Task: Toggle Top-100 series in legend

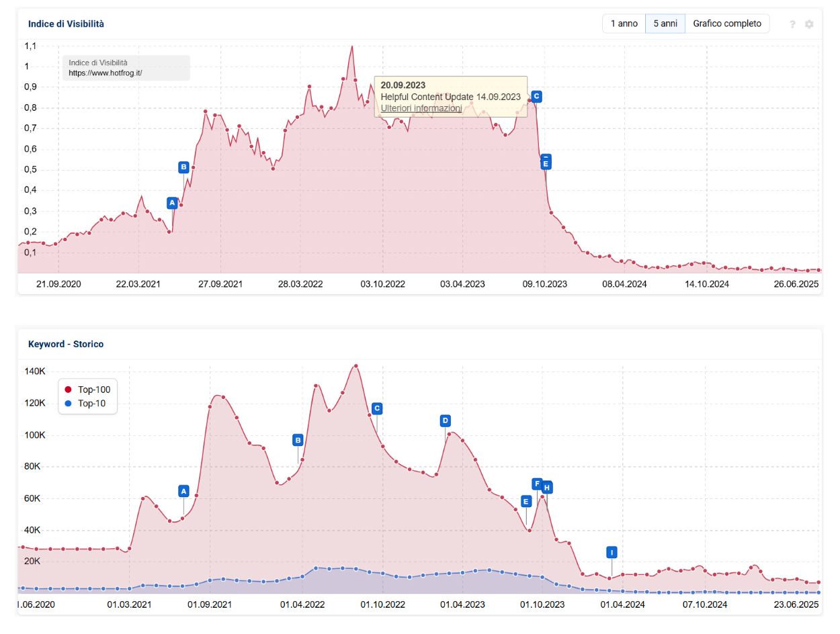Action: [91, 390]
